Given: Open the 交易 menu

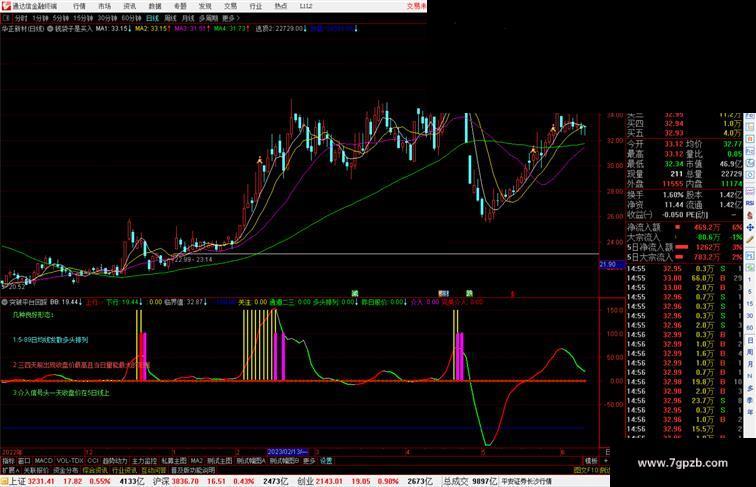Looking at the screenshot, I should [230, 6].
